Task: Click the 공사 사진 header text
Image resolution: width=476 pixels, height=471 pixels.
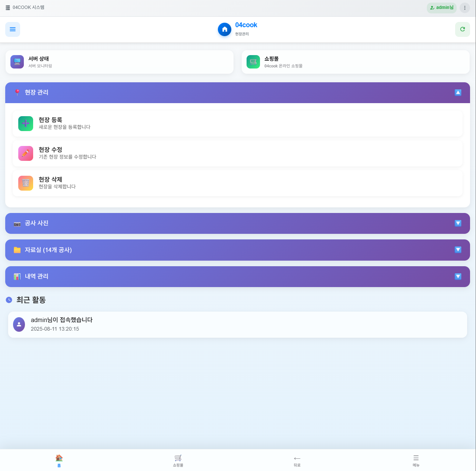Action: [37, 223]
